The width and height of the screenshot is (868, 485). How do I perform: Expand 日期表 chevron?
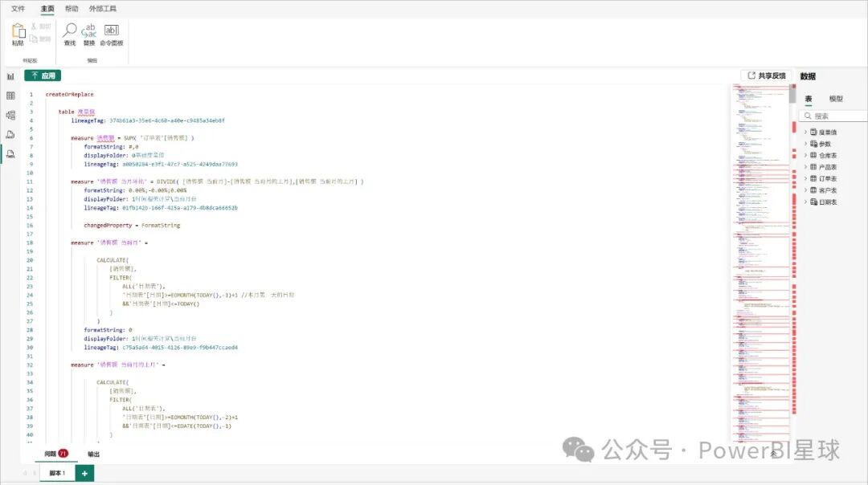pos(805,202)
